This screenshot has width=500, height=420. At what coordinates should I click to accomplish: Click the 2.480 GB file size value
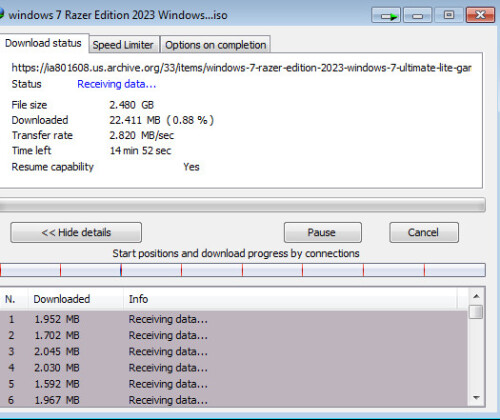click(132, 105)
